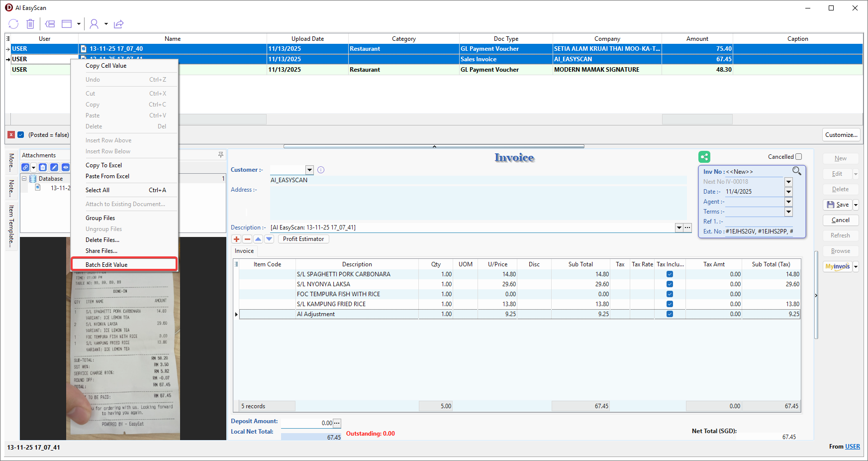Click the green share icon above invoice number
The height and width of the screenshot is (461, 868).
click(x=704, y=157)
